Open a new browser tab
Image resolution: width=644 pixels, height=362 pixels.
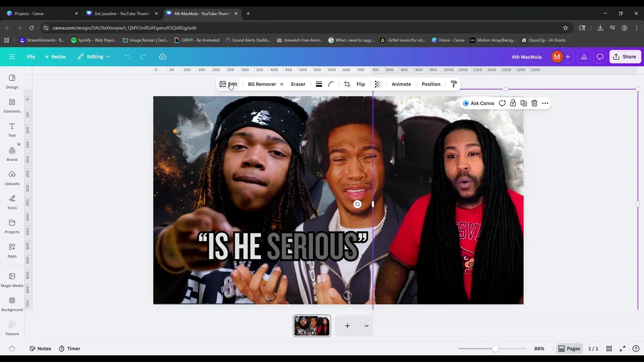click(248, 14)
